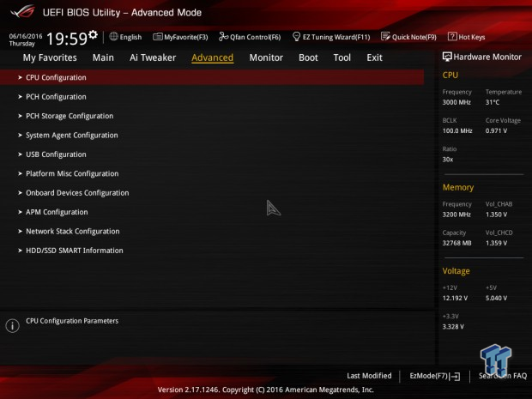Expand the Platform Misc Configuration arrow

click(x=20, y=173)
